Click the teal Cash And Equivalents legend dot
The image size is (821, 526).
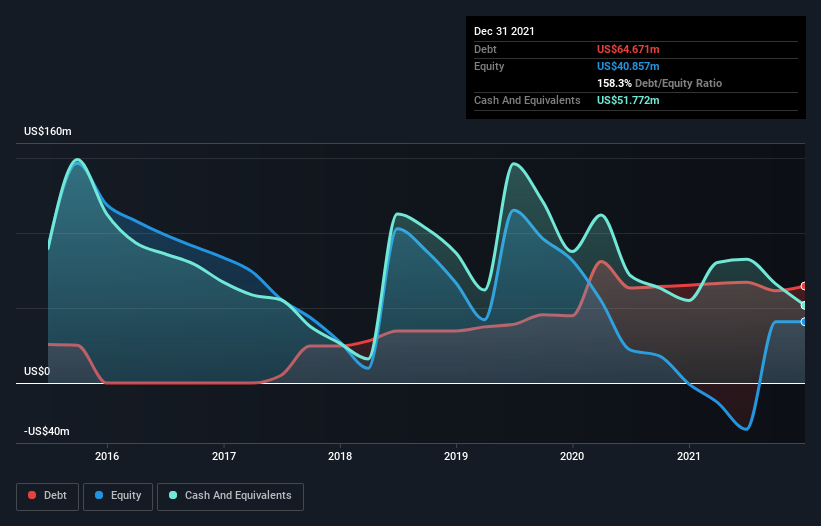click(x=173, y=495)
